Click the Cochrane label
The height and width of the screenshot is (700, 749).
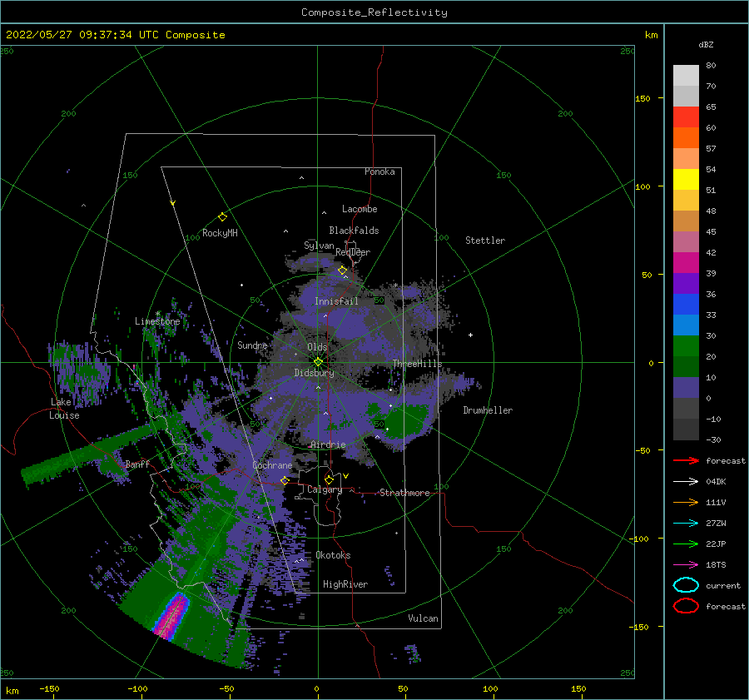point(272,465)
